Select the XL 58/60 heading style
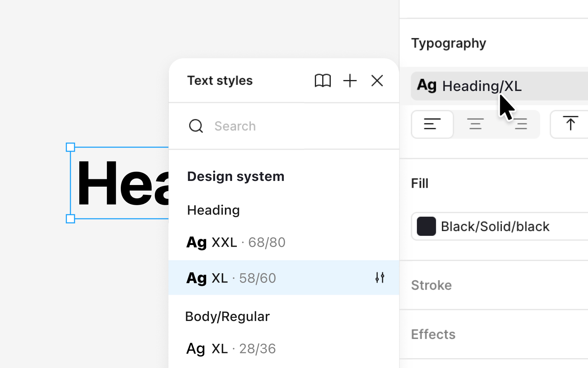The height and width of the screenshot is (368, 588). coord(231,278)
